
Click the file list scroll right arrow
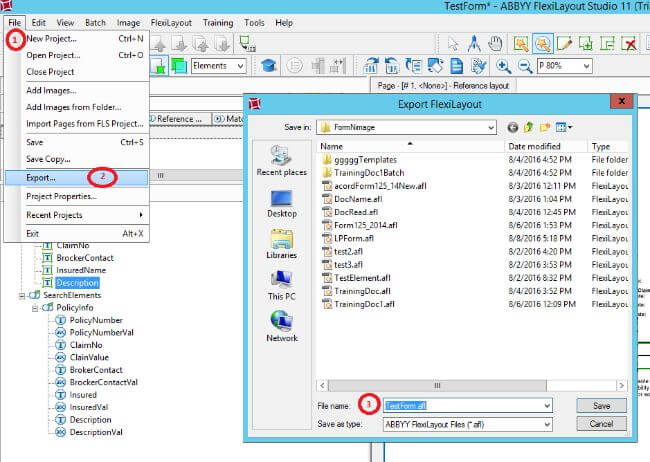[x=621, y=386]
